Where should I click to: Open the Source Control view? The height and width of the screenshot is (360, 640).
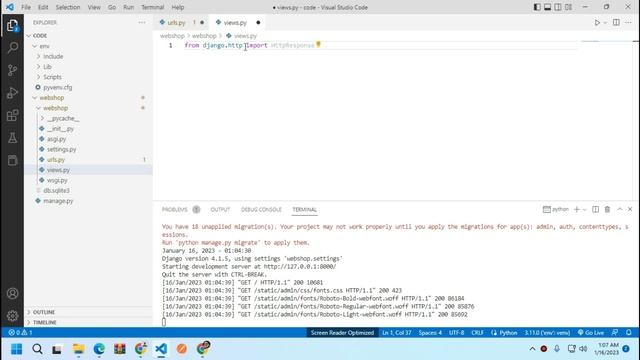12,70
